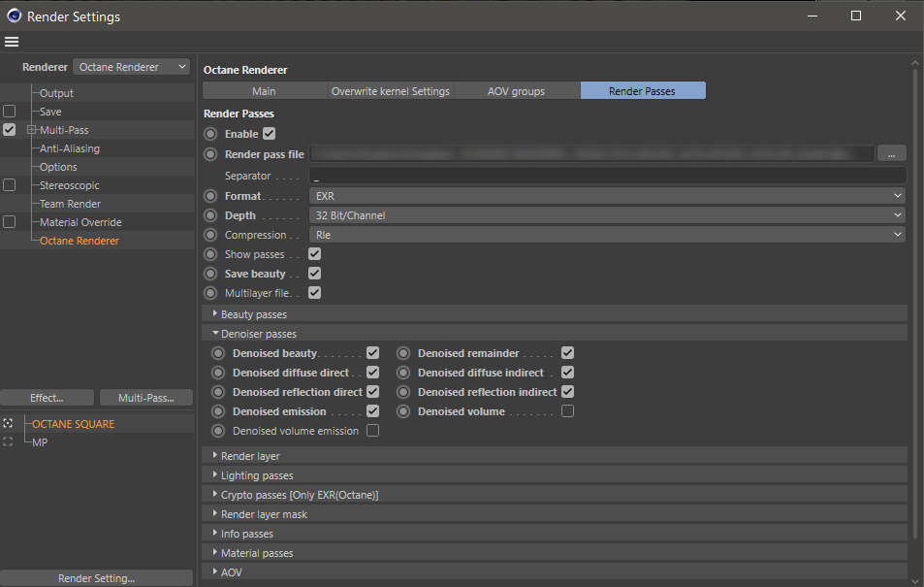
Task: Uncheck the Enable render passes checkbox
Action: 270,134
